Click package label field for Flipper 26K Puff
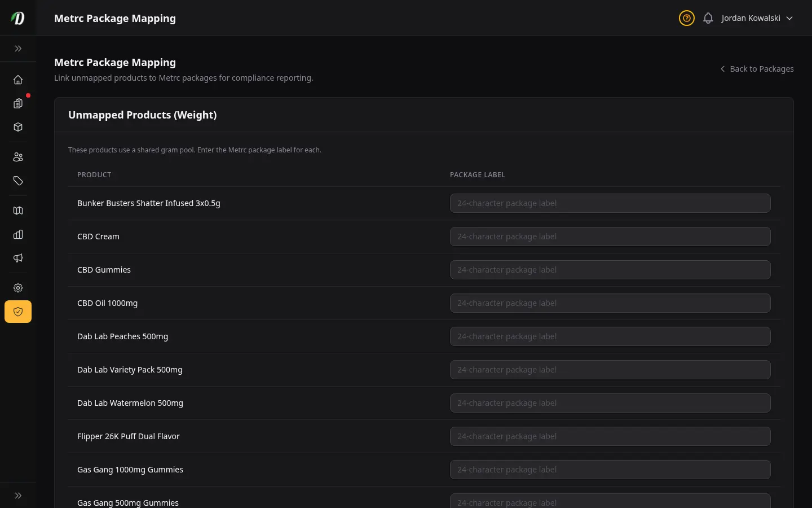Screen dimensions: 812x508 coord(610,436)
